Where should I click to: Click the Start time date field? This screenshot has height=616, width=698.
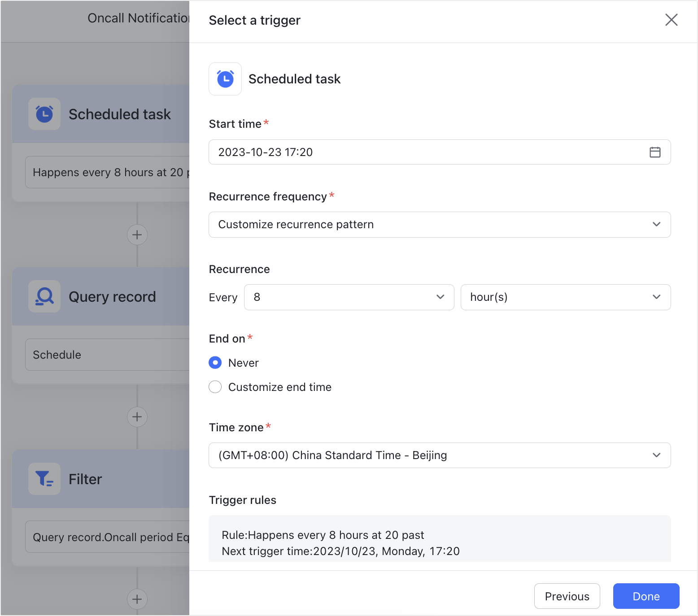click(440, 152)
